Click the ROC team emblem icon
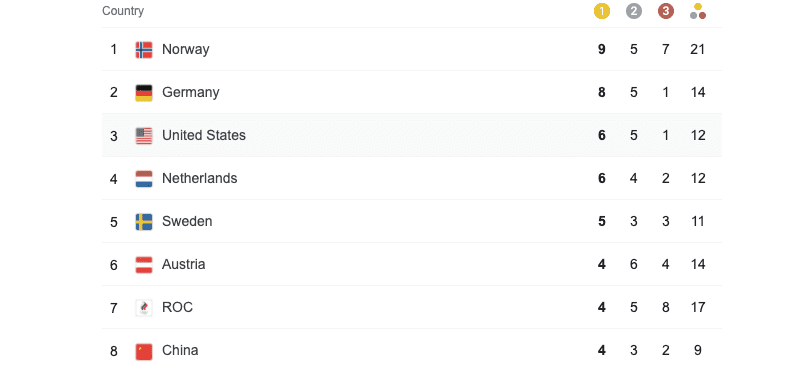The height and width of the screenshot is (370, 793). 144,307
